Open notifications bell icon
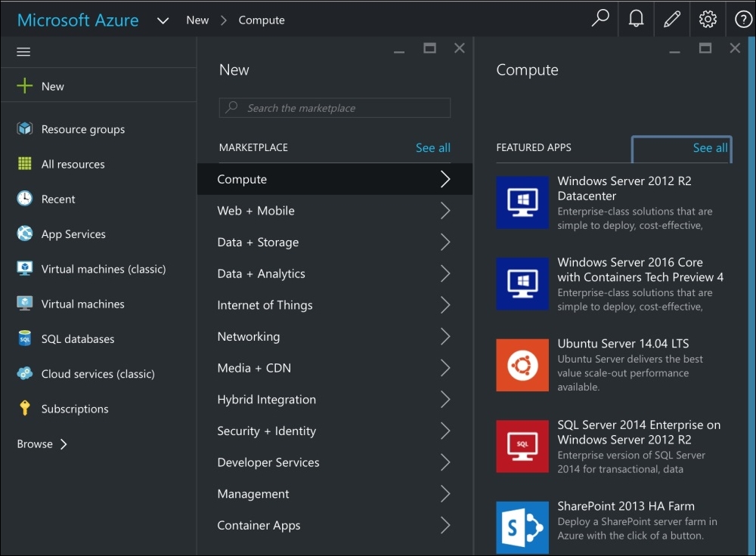Image resolution: width=756 pixels, height=556 pixels. coord(636,19)
